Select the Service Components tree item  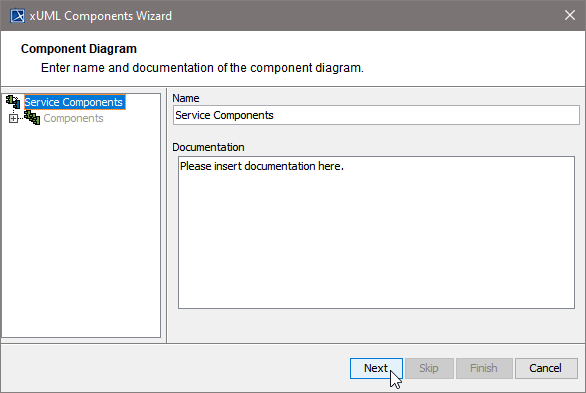tap(74, 102)
